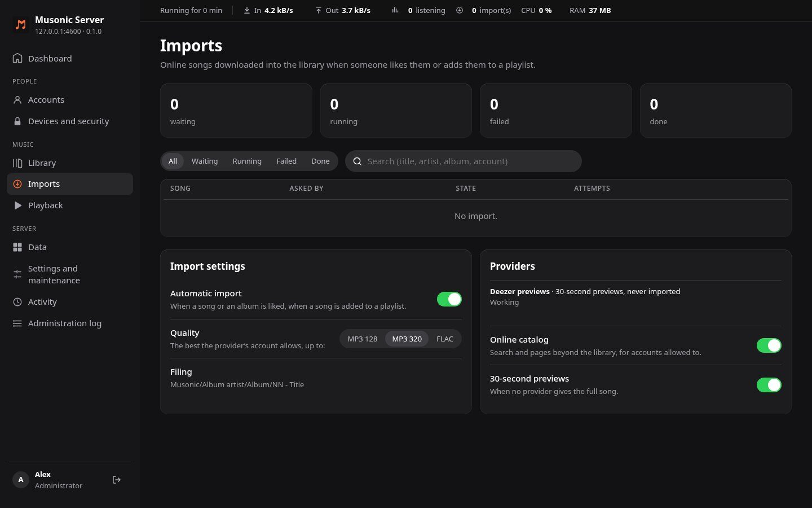Image resolution: width=812 pixels, height=508 pixels.
Task: Click the Accounts person icon
Action: [17, 100]
